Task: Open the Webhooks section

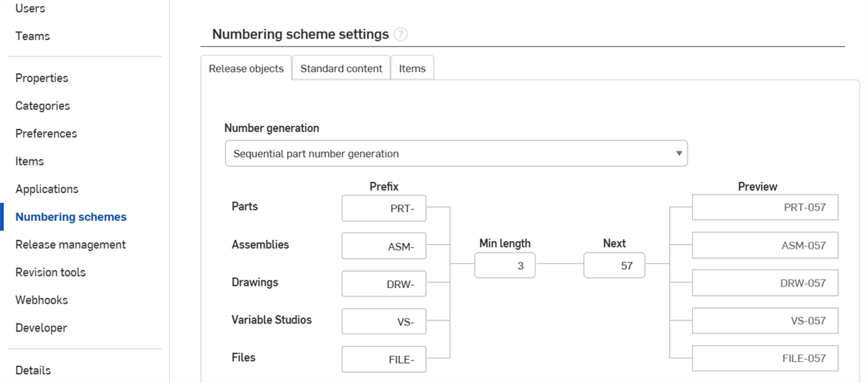Action: click(42, 300)
